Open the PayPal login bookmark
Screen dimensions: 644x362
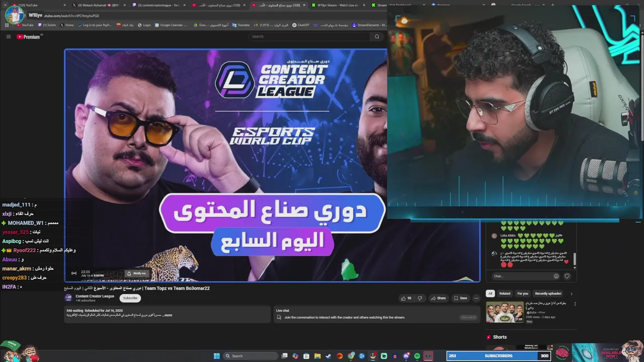[x=95, y=25]
